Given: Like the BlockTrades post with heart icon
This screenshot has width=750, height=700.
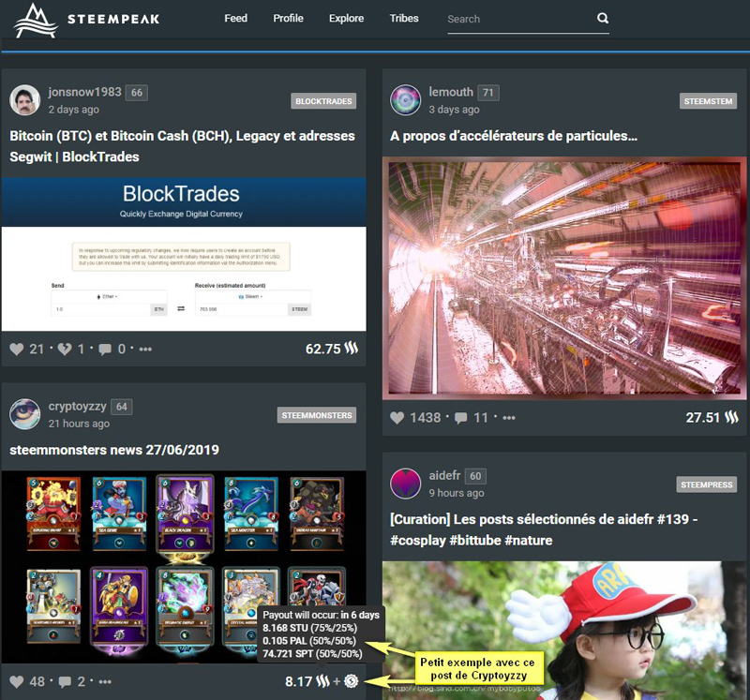Looking at the screenshot, I should click(16, 349).
